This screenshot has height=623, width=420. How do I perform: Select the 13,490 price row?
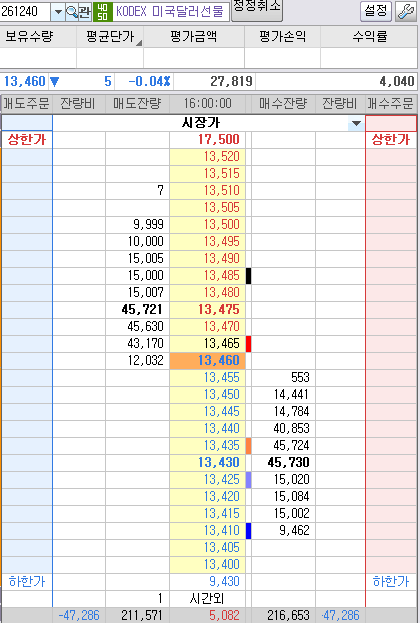[x=207, y=259]
